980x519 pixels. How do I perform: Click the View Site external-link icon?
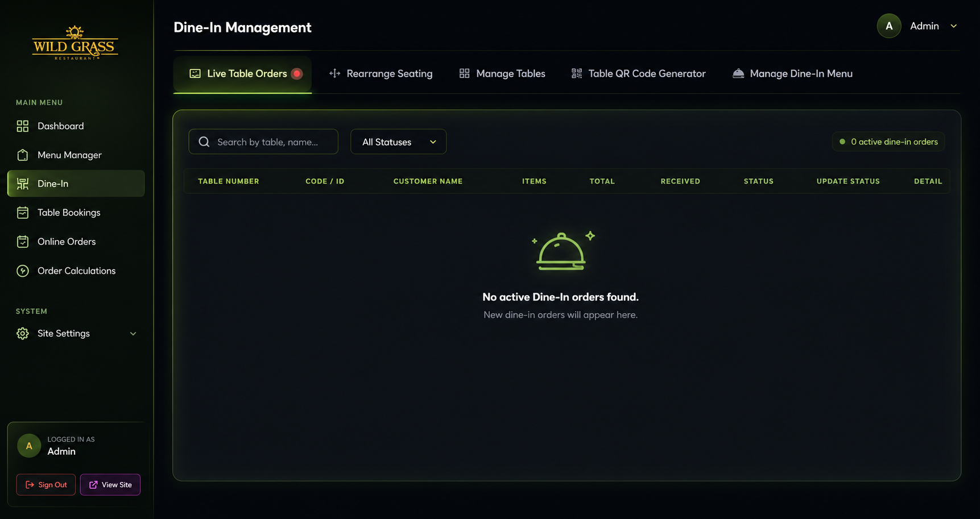(x=93, y=485)
